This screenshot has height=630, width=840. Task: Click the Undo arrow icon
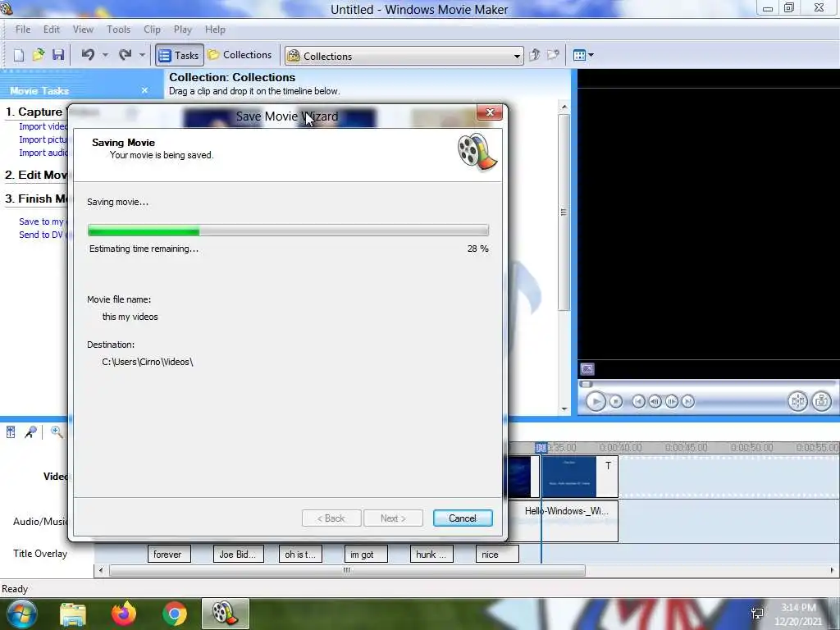(88, 55)
